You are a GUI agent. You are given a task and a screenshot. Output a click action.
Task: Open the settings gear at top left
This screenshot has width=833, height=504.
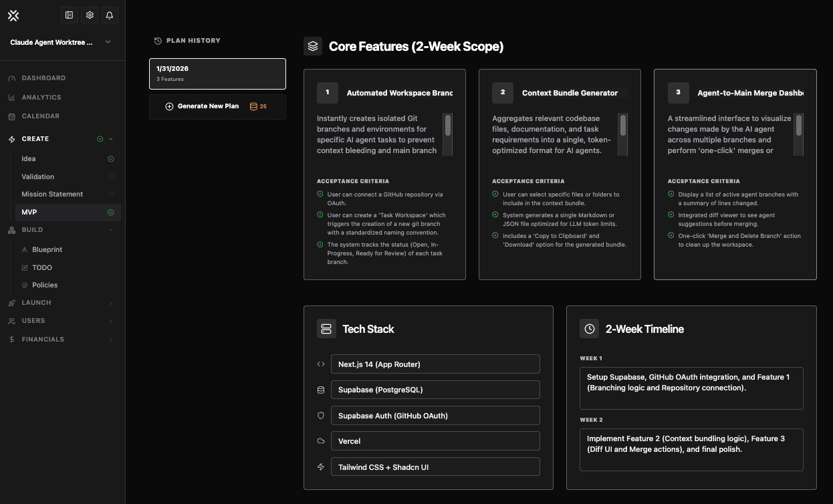(x=90, y=15)
